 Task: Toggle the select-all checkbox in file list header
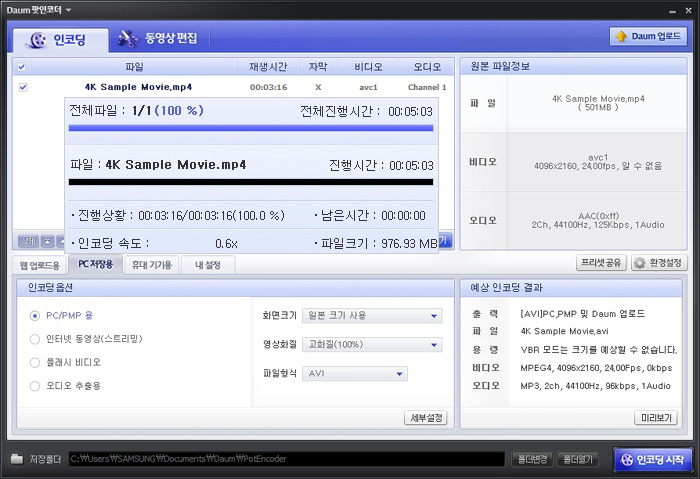(x=22, y=67)
